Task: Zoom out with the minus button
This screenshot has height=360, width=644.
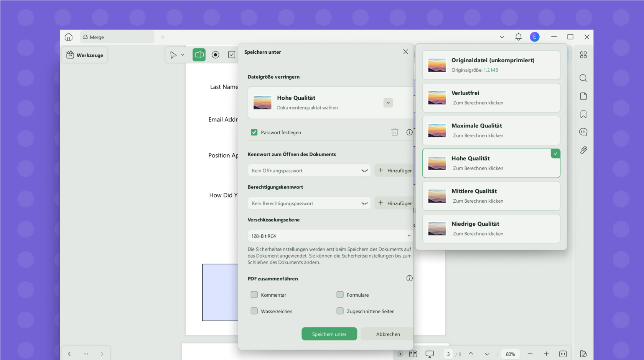Action: tap(530, 354)
